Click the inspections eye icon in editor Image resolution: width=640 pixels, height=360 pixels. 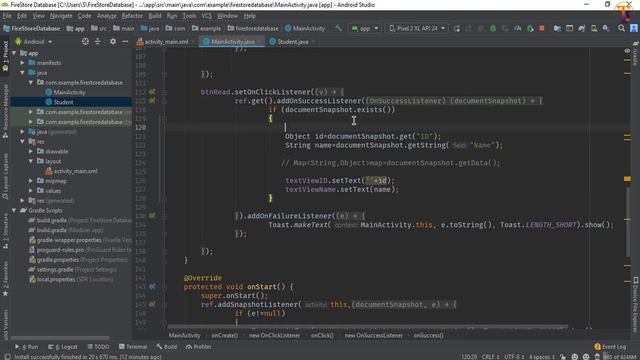click(x=627, y=51)
